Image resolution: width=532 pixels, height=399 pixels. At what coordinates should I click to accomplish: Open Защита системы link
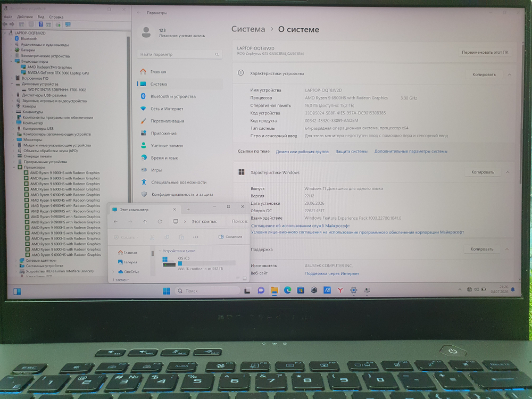click(x=352, y=151)
